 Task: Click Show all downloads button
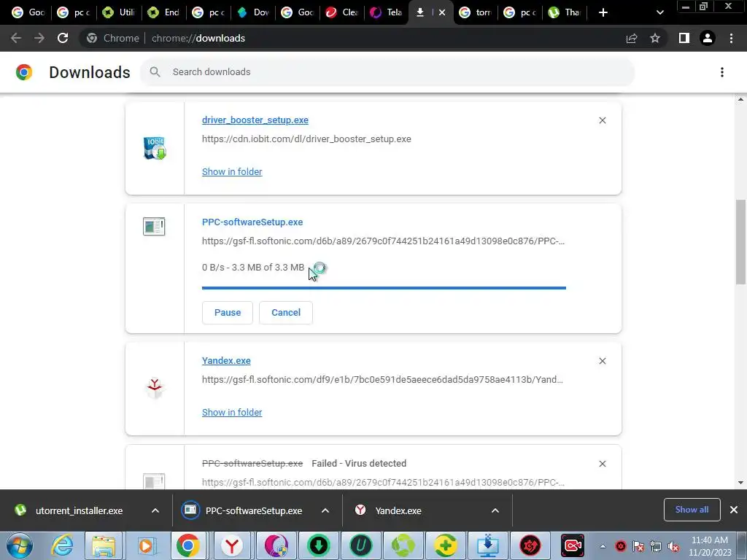[x=692, y=510]
